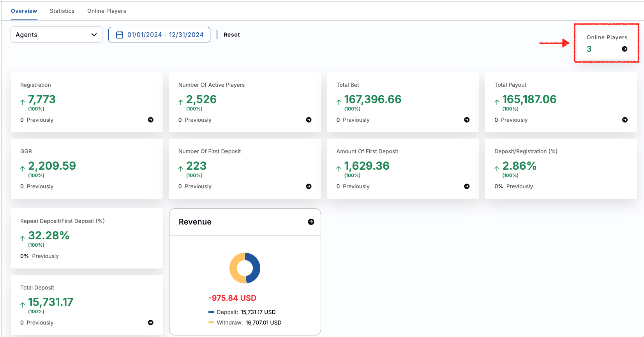Open Number Of First Deposit arrow
Image resolution: width=644 pixels, height=337 pixels.
tap(309, 186)
